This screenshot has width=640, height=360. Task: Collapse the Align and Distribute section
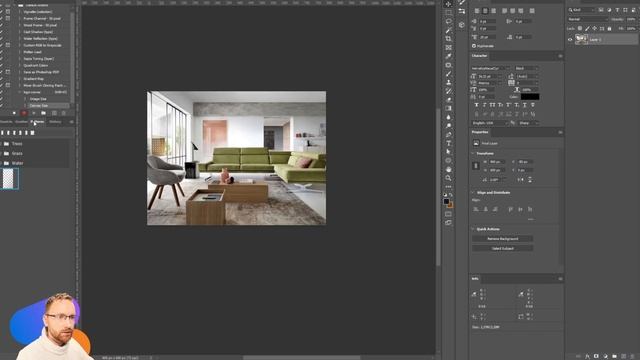(473, 193)
